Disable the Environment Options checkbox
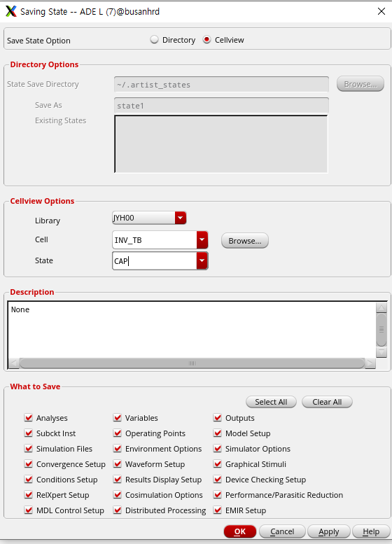Image resolution: width=392 pixels, height=544 pixels. (118, 449)
